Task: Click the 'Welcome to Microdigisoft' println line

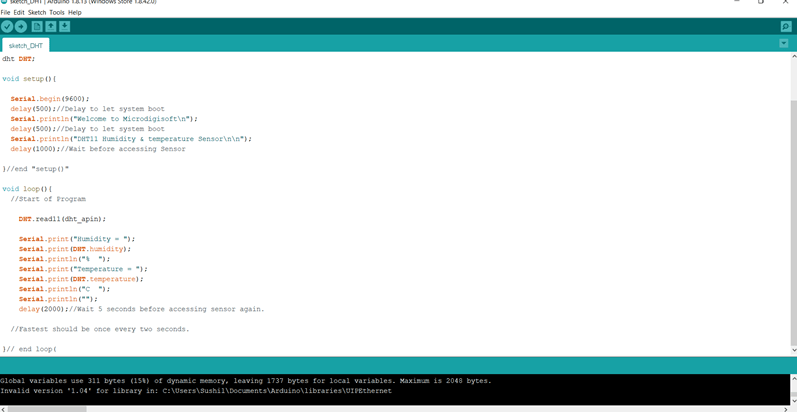Action: (104, 119)
